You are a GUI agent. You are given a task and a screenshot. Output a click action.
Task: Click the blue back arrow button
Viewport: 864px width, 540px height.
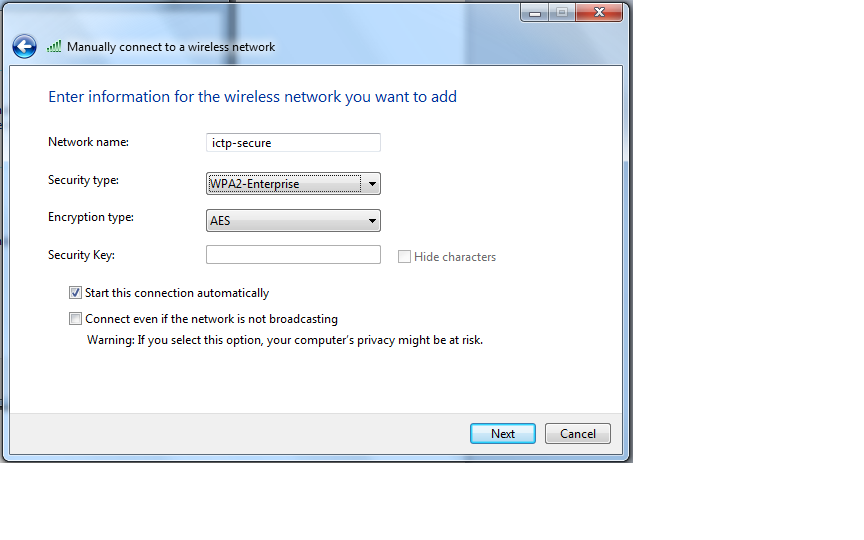(24, 47)
